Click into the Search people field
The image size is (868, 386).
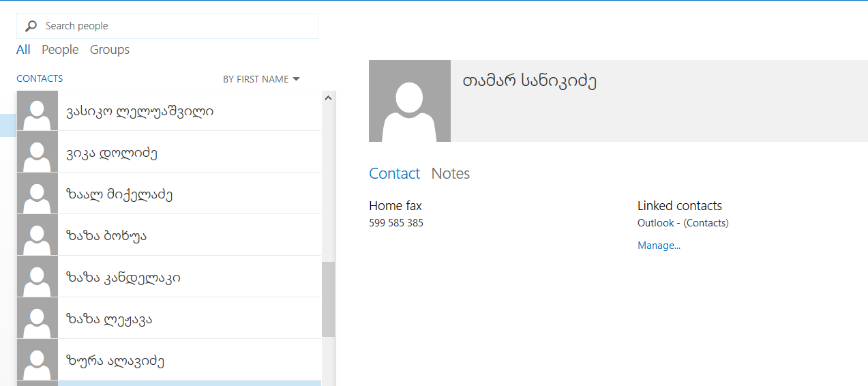click(x=177, y=26)
